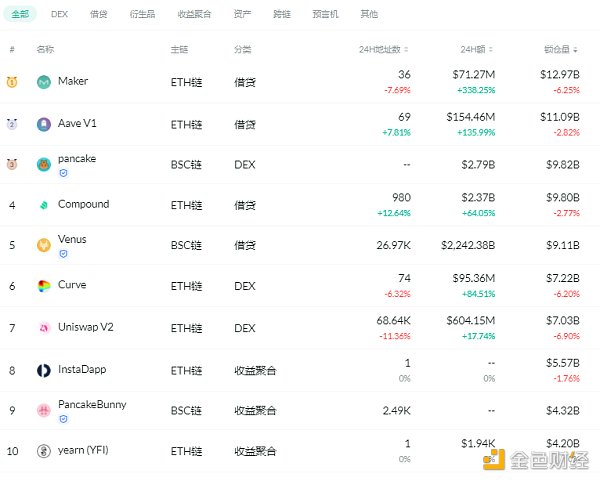600x481 pixels.
Task: Open the PancakeBunny project name link
Action: point(92,404)
